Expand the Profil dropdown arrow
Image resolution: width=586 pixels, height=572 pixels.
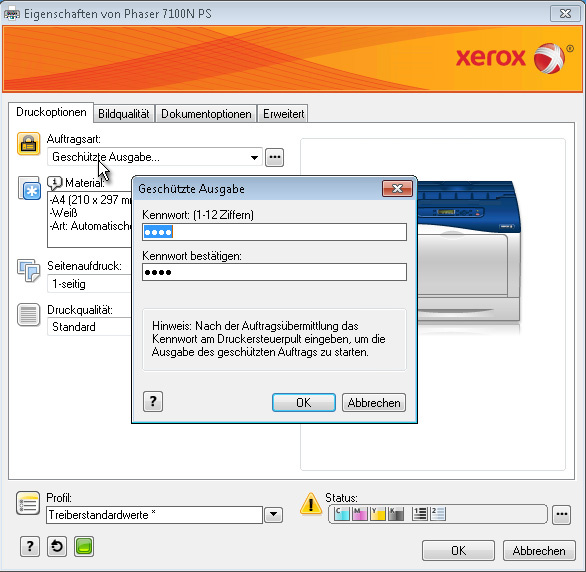[x=274, y=515]
